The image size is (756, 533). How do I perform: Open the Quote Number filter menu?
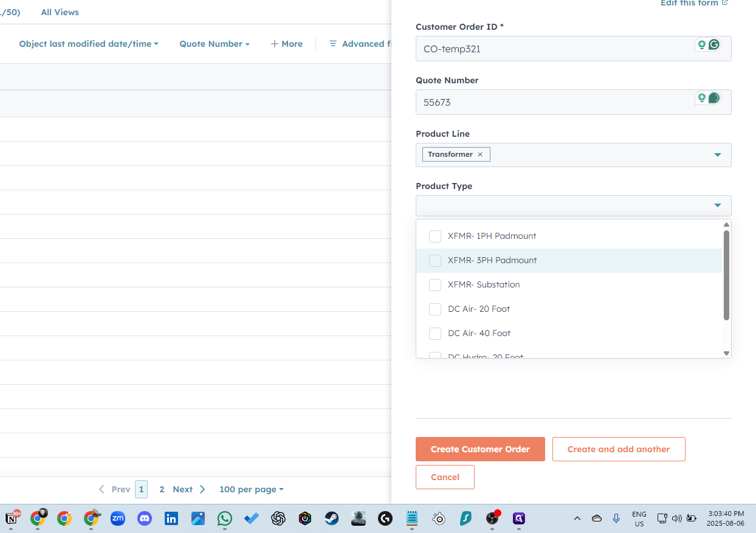click(215, 44)
